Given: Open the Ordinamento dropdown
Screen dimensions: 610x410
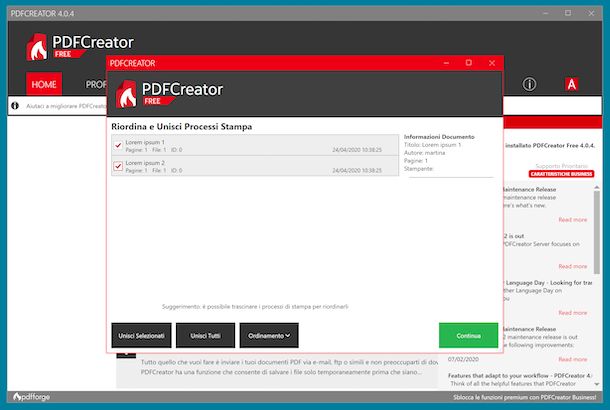Looking at the screenshot, I should click(x=269, y=335).
